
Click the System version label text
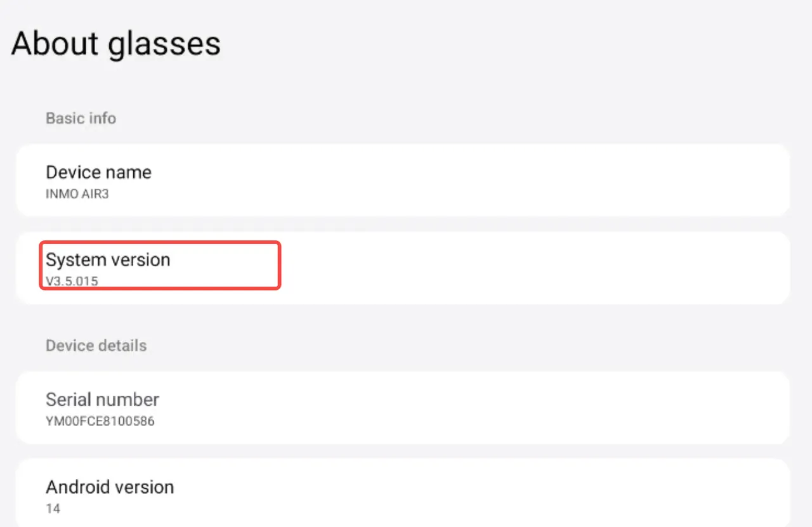[x=108, y=260]
